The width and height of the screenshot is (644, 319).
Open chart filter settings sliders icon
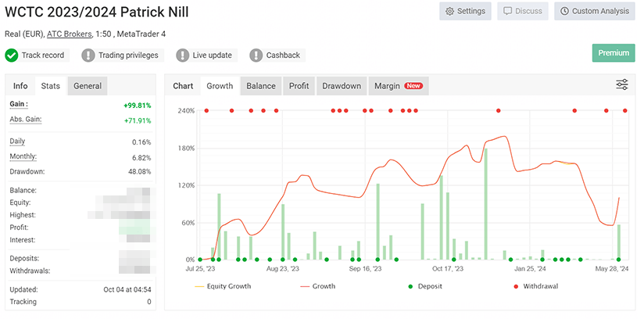pos(622,85)
